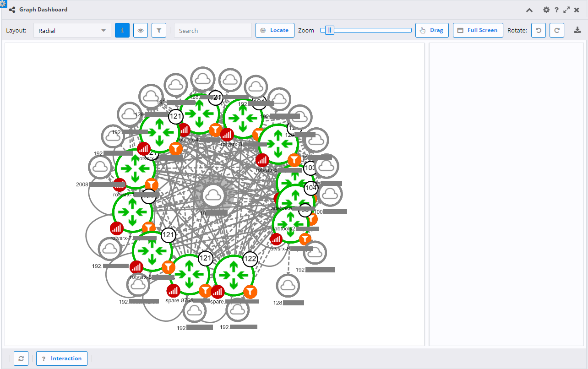The width and height of the screenshot is (588, 369).
Task: Expand the radial layout options list
Action: point(104,30)
